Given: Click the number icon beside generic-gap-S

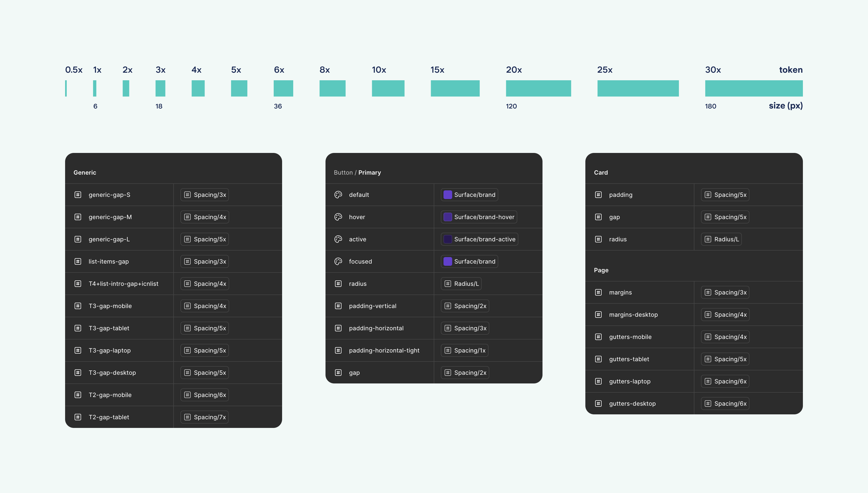Looking at the screenshot, I should coord(78,195).
